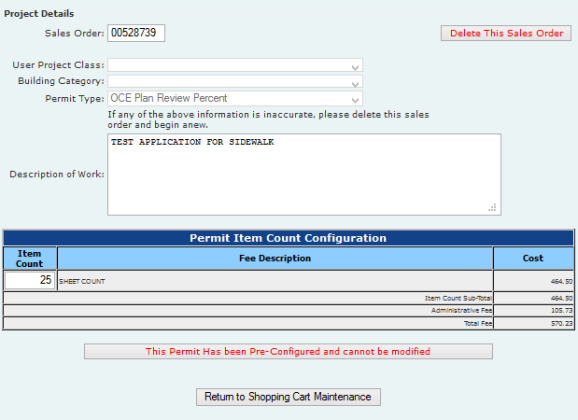Open the User Project Class dropdown
Screen dimensions: 578x420
(x=235, y=65)
